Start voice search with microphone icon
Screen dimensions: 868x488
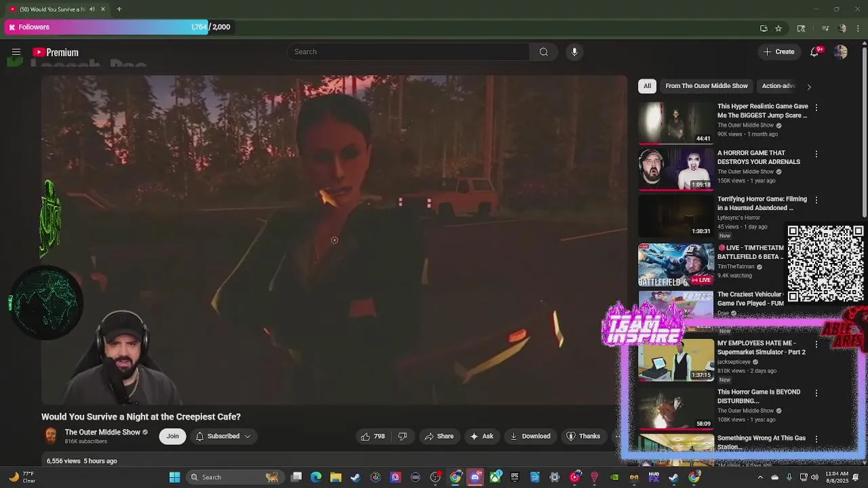coord(574,52)
